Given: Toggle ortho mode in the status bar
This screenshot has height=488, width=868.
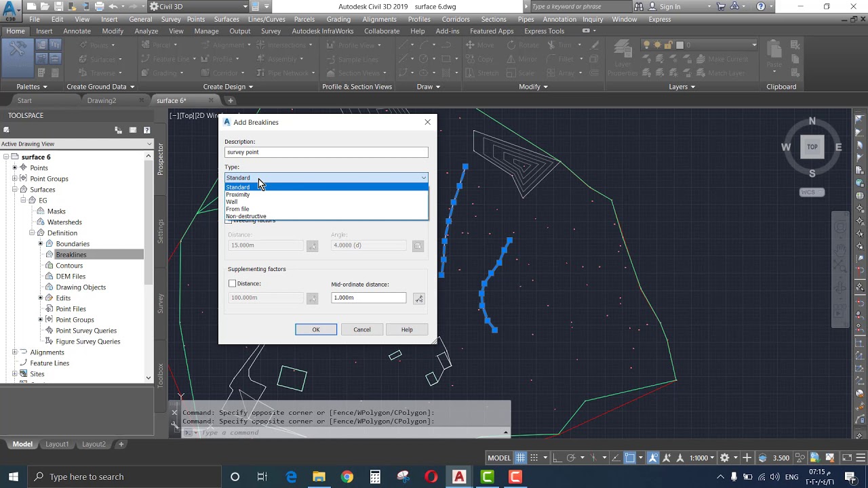Looking at the screenshot, I should 556,457.
